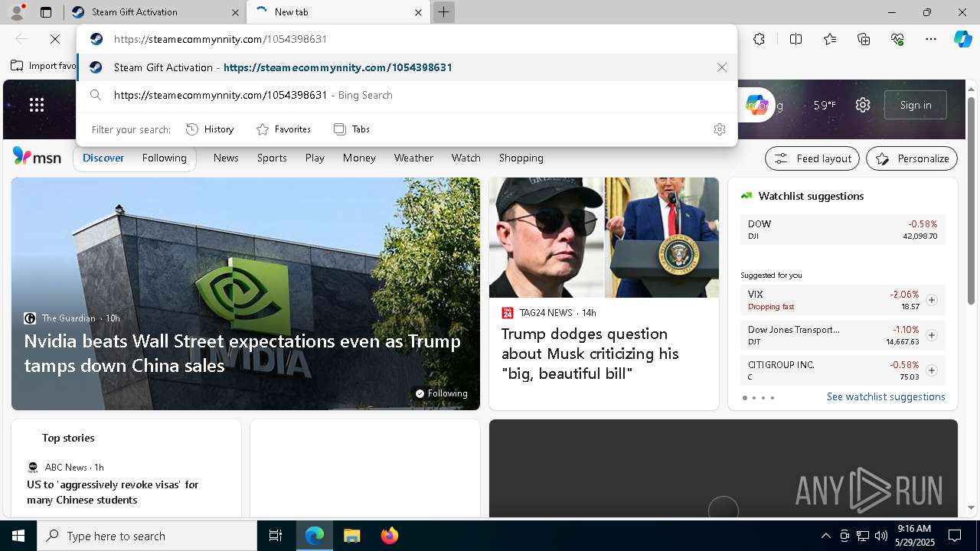
Task: Open Settings and more menu
Action: (x=931, y=39)
